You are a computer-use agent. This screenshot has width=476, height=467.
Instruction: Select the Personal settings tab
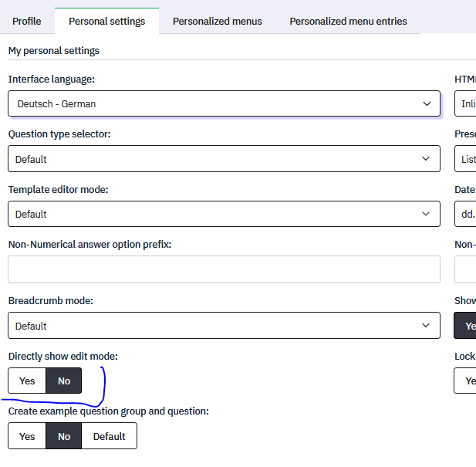pyautogui.click(x=106, y=21)
